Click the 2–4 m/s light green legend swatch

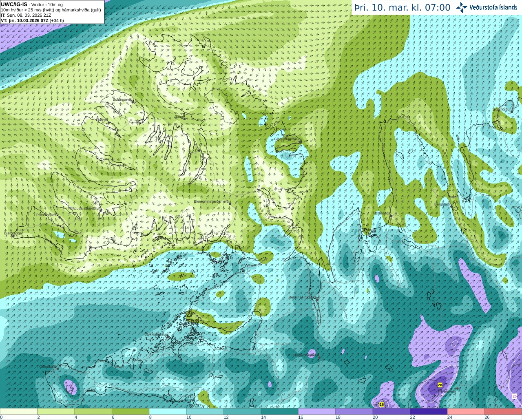click(x=56, y=411)
